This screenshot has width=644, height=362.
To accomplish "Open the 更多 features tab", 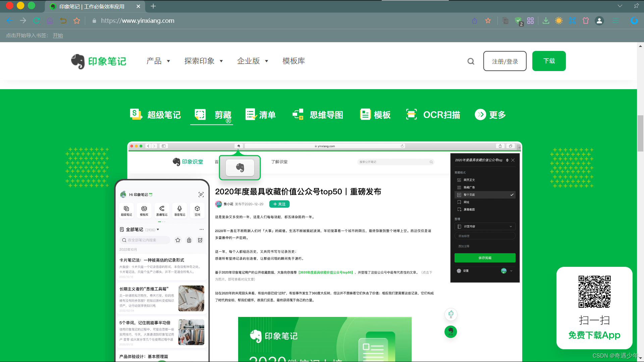I will coord(490,115).
